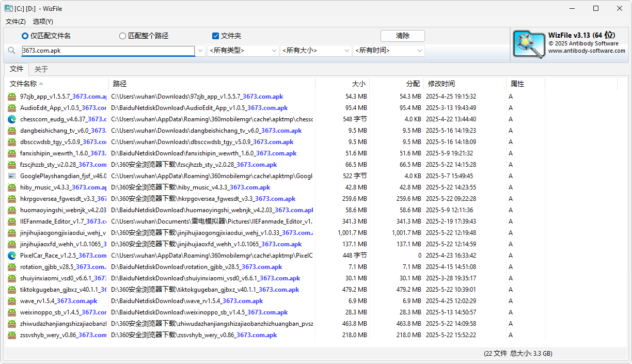Switch to the 文件 tab
The image size is (632, 364).
click(17, 69)
